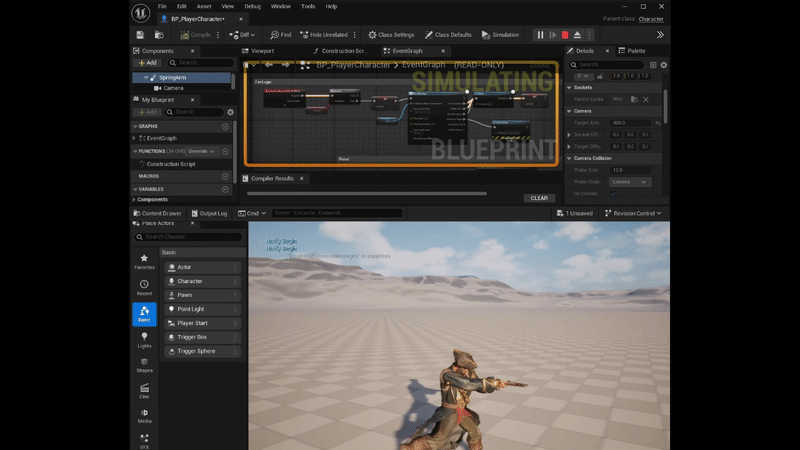The image size is (800, 450).
Task: Open the Cmd dropdown
Action: pyautogui.click(x=252, y=213)
